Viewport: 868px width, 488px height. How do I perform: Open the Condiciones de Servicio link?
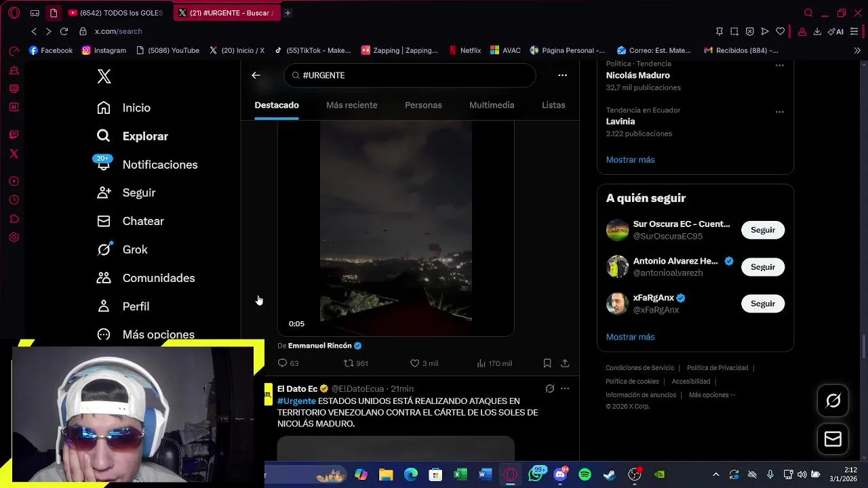(639, 368)
